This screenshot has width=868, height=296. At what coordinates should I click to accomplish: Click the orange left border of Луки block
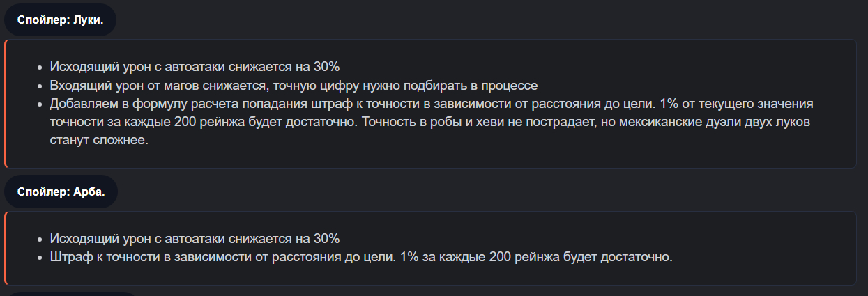(6, 104)
